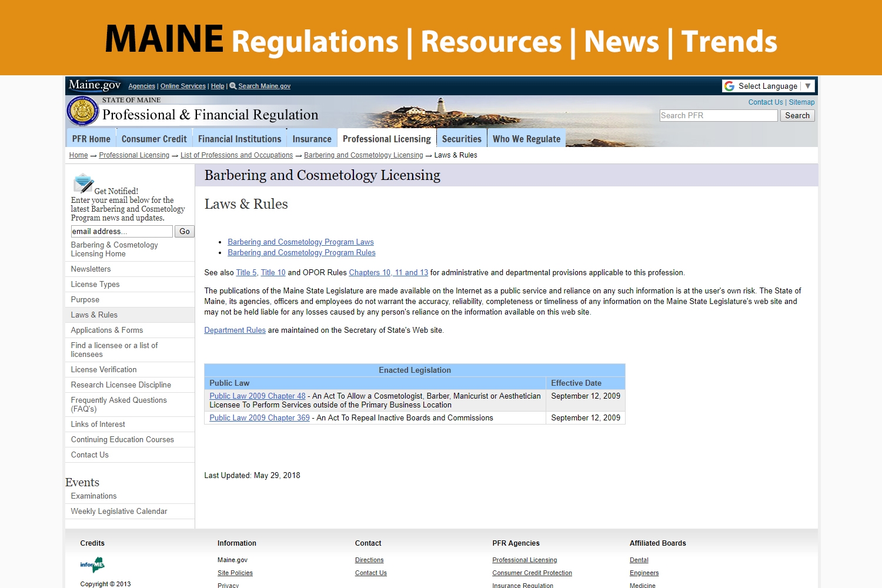Click Contact Us link near search box
This screenshot has height=588, width=882.
[x=766, y=102]
